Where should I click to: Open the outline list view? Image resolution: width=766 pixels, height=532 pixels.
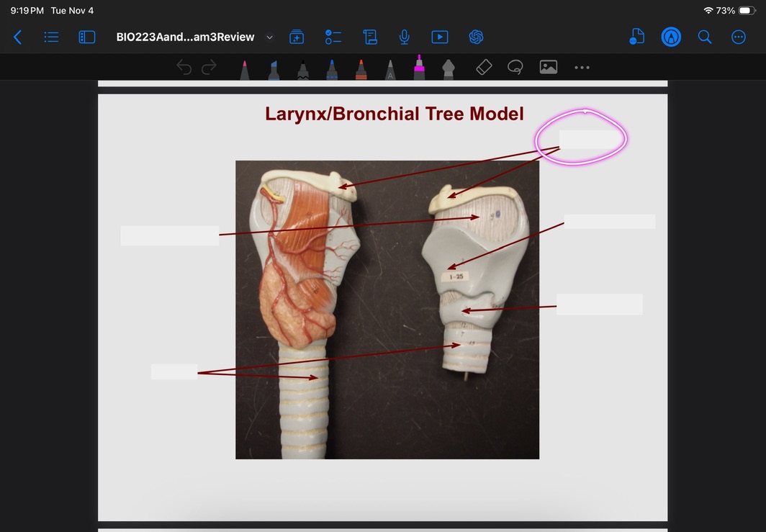point(51,37)
